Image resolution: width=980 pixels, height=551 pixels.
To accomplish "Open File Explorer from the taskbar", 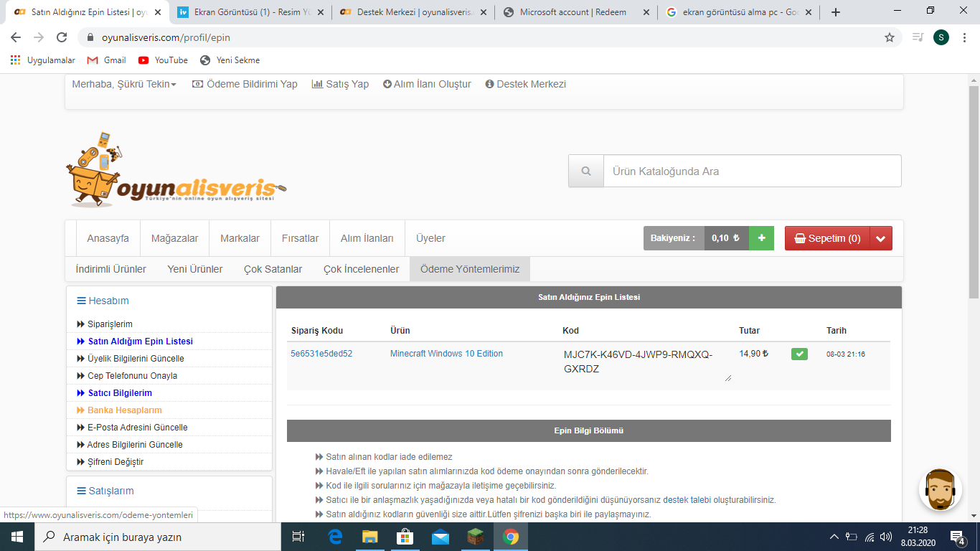I will tap(370, 537).
